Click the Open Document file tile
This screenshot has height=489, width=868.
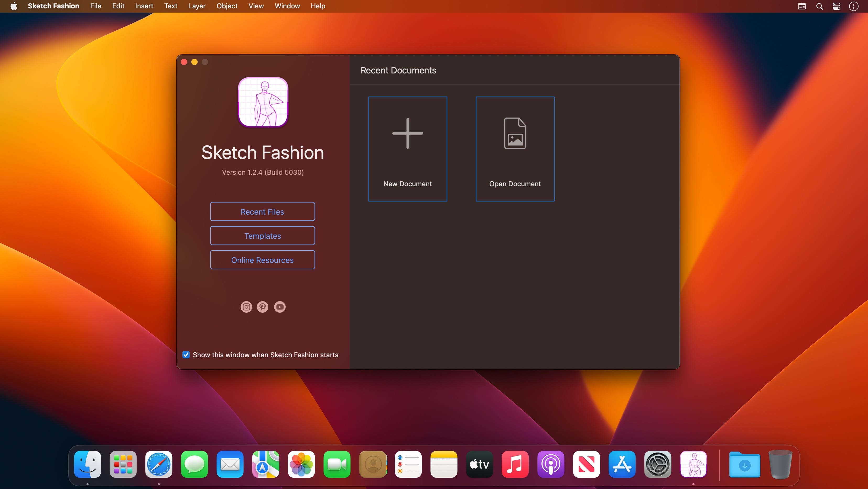click(x=515, y=149)
